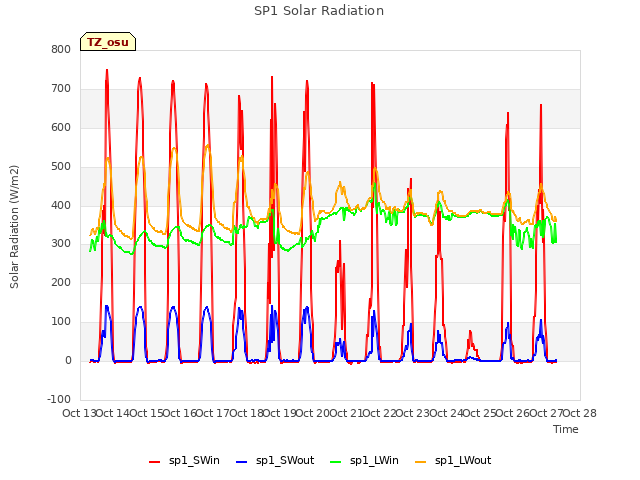Image resolution: width=640 pixels, height=480 pixels.
Task: Click the red sp1_SWin legend swatch
Action: pyautogui.click(x=155, y=462)
